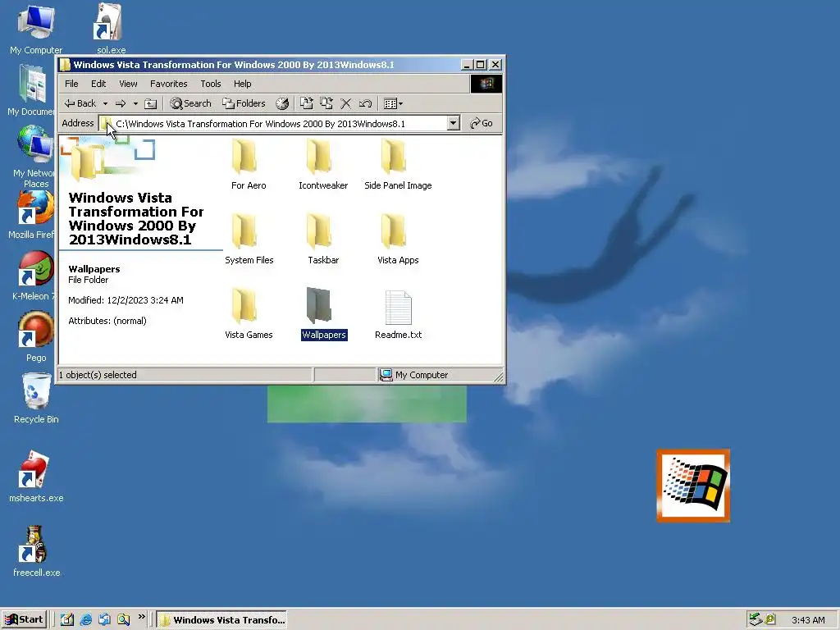Select the K-Meleon desktop shortcut
Viewport: 840px width, 630px height.
(x=33, y=276)
